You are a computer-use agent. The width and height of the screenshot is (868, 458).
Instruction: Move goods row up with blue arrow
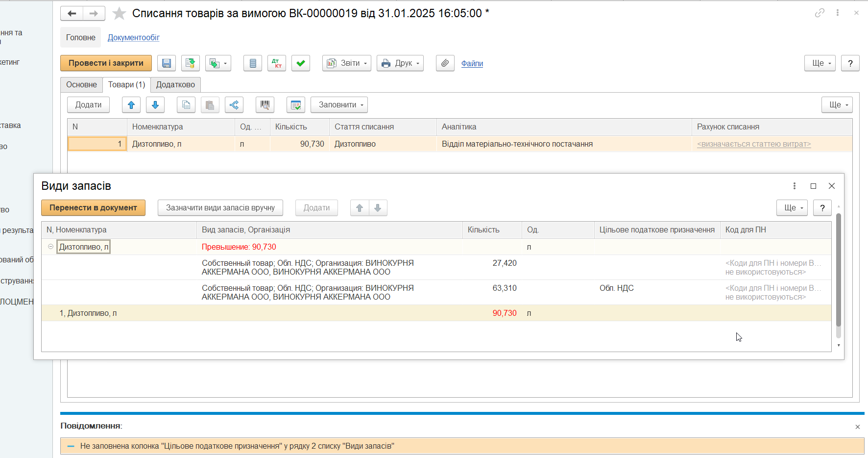(131, 105)
